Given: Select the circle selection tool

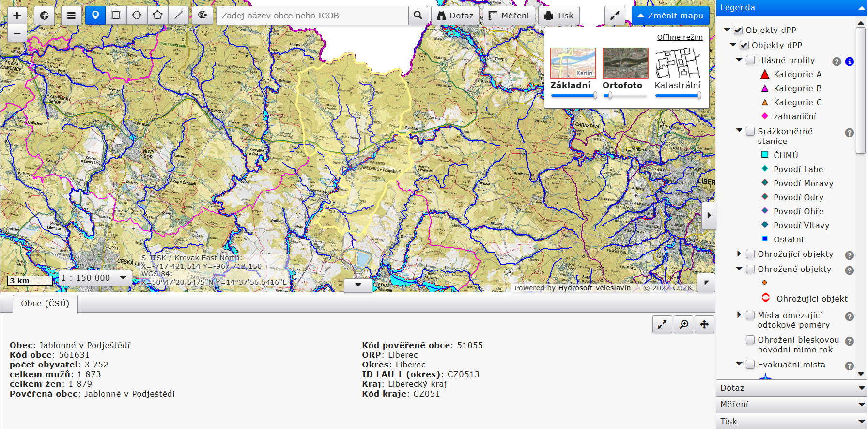Looking at the screenshot, I should click(137, 16).
